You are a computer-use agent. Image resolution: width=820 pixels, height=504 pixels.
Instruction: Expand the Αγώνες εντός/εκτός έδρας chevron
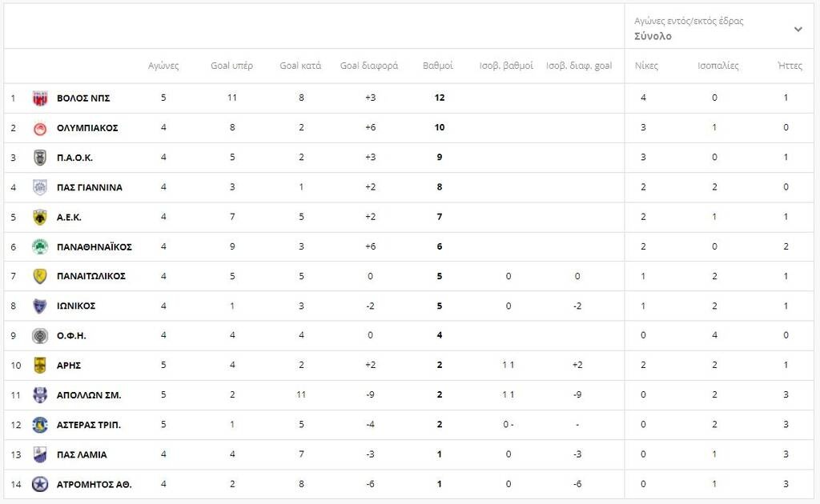[798, 30]
